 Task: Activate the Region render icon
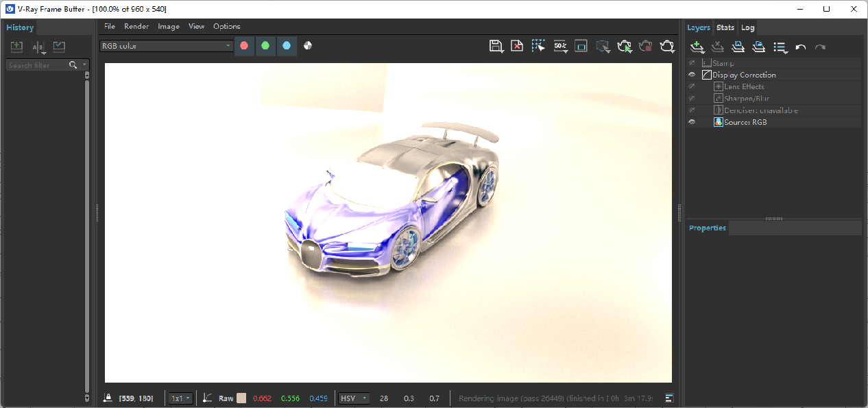[538, 46]
